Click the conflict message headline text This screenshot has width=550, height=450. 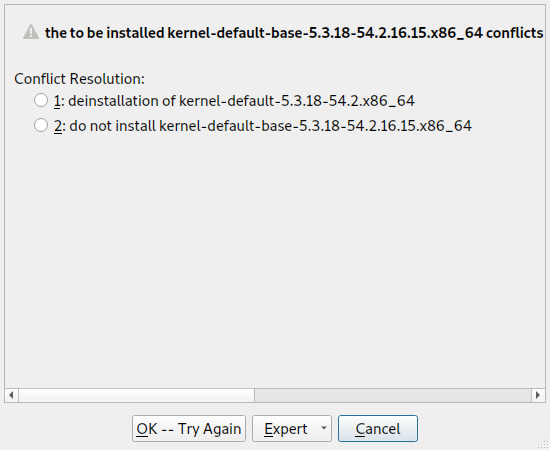click(x=294, y=33)
